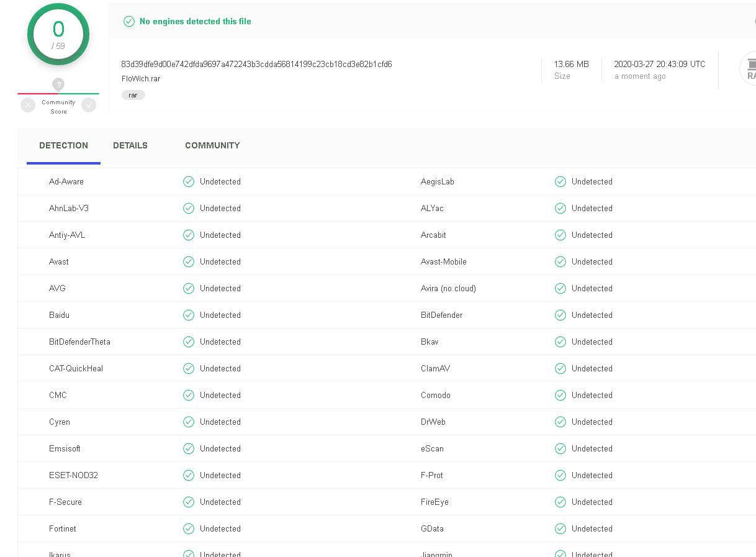Viewport: 756px width, 557px height.
Task: Click the 'a moment ago' label
Action: tap(640, 76)
